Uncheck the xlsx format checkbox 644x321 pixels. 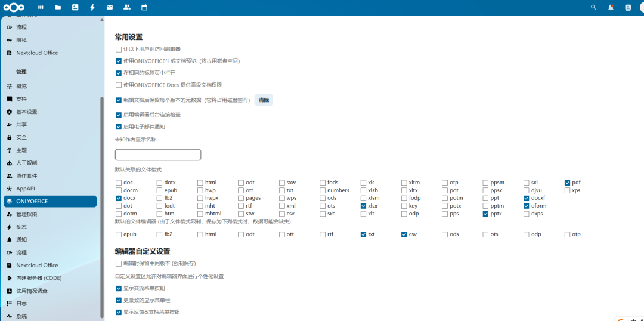coord(364,206)
